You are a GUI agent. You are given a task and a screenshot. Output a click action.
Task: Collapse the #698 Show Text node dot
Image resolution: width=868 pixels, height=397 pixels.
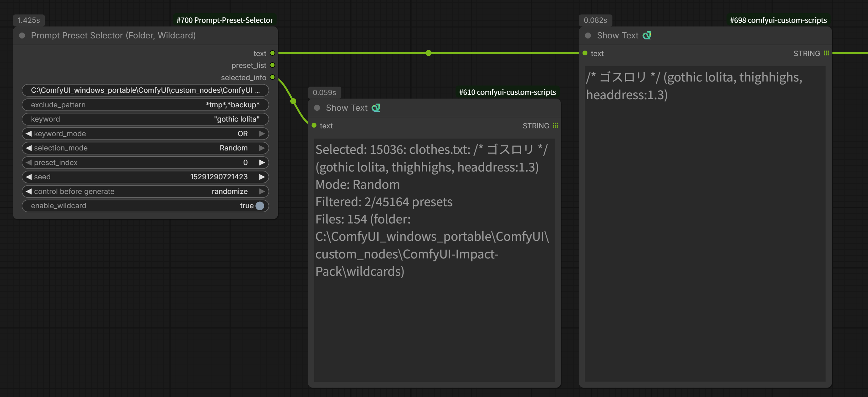(588, 36)
